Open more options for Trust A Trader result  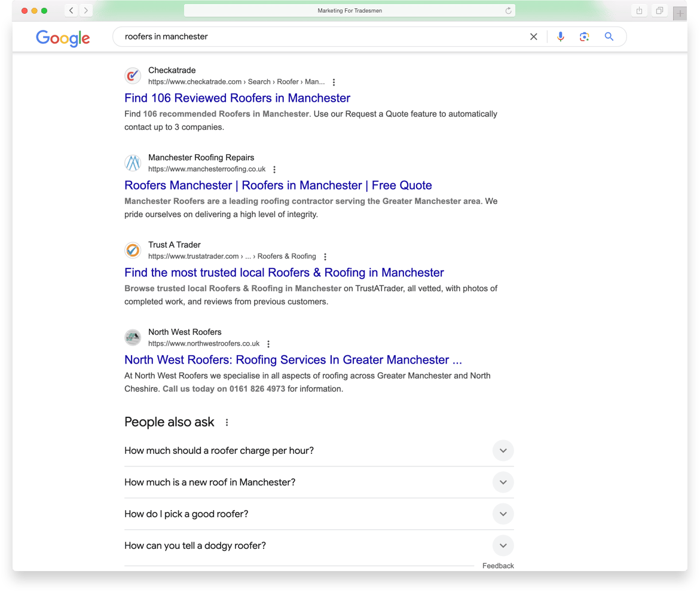(325, 257)
